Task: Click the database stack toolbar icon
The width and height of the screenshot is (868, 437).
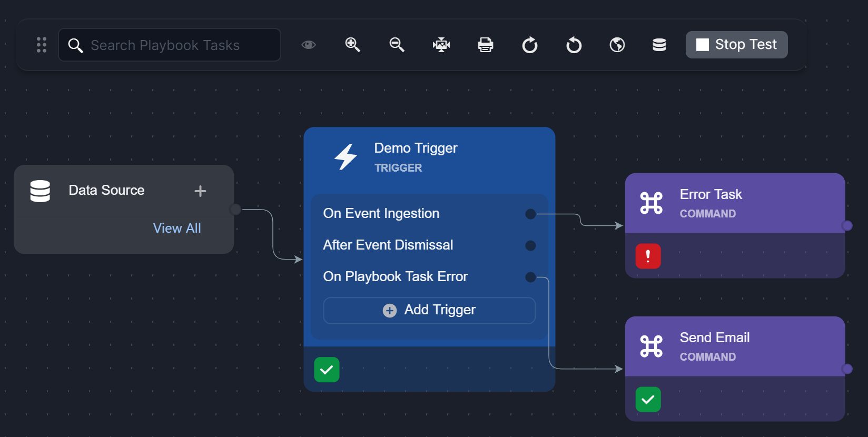Action: (x=659, y=45)
